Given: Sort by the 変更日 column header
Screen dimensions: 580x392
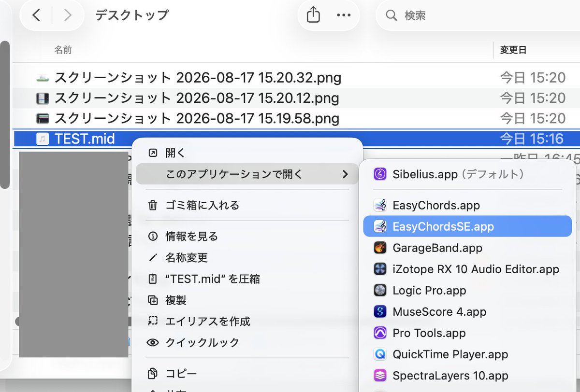Looking at the screenshot, I should 513,50.
